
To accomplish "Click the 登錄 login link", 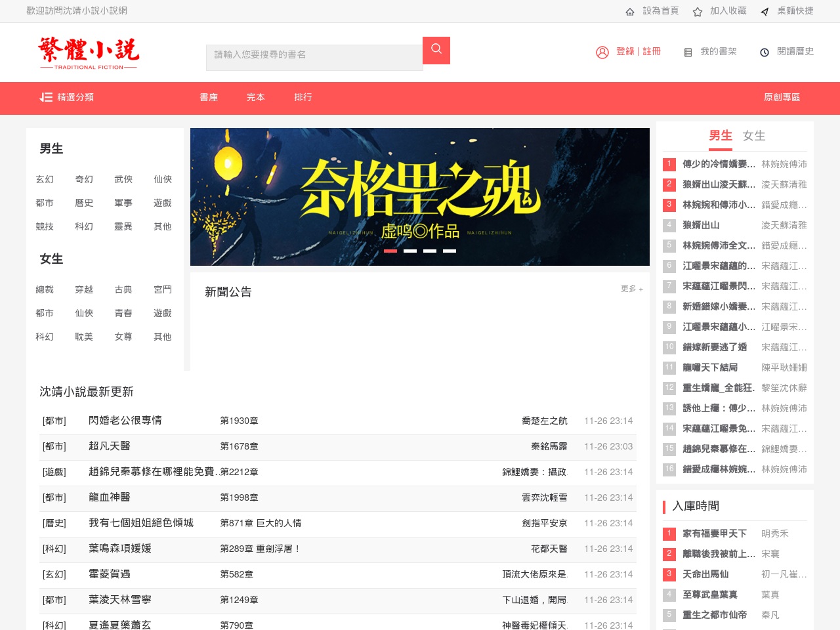I will pos(625,51).
